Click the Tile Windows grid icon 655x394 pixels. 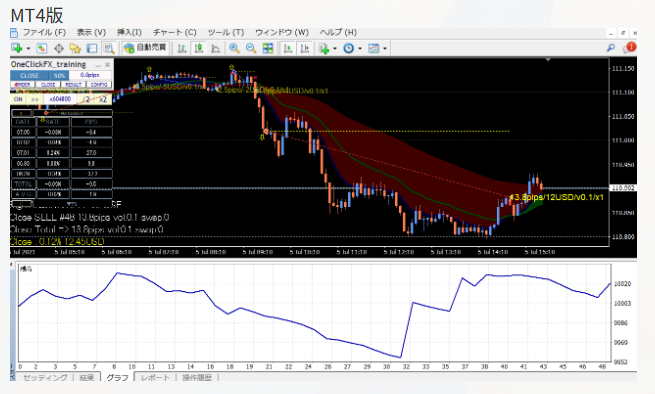[x=268, y=48]
